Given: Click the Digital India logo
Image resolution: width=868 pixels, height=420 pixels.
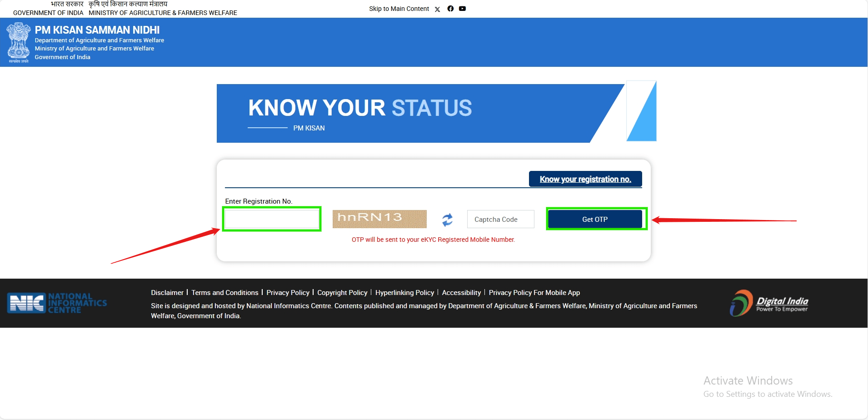Looking at the screenshot, I should coord(769,303).
